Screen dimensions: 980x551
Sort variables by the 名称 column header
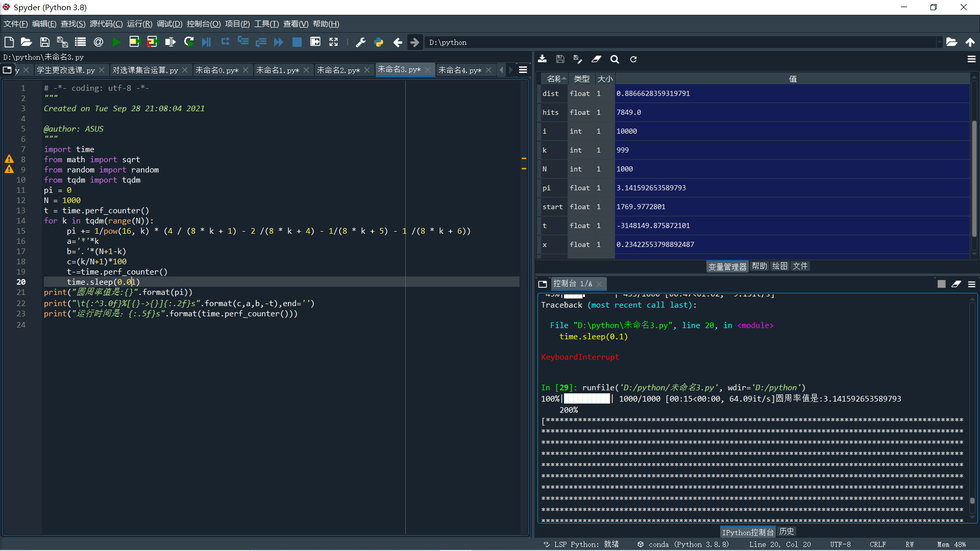[554, 79]
